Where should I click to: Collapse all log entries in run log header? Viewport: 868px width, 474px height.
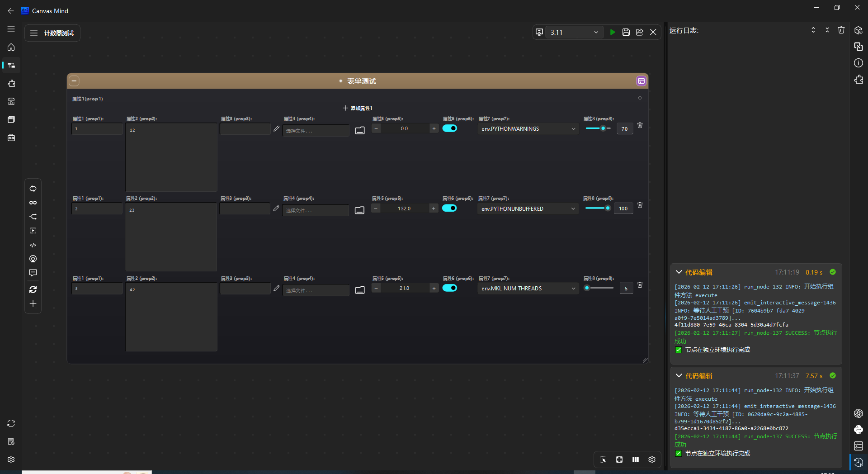point(827,30)
